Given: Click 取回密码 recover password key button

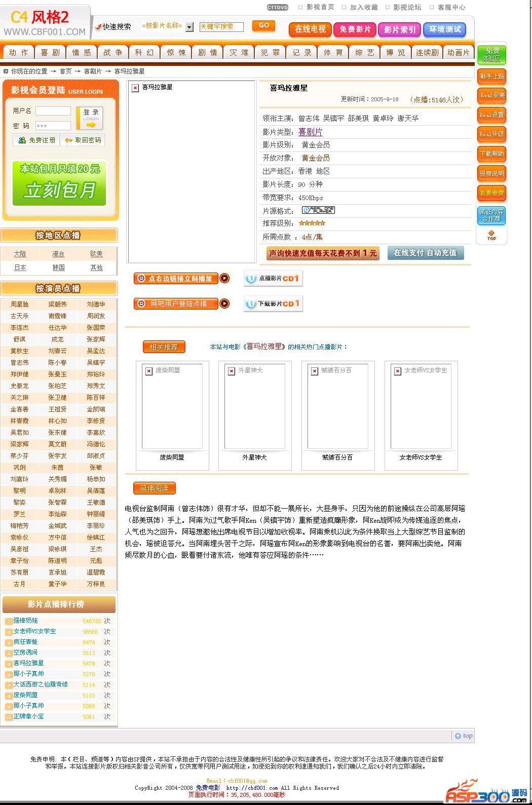Looking at the screenshot, I should pos(83,140).
